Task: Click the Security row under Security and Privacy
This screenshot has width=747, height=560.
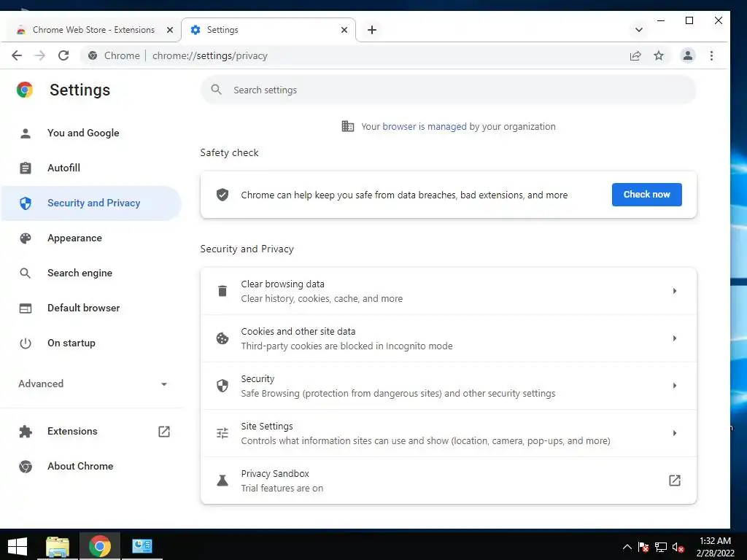Action: tap(449, 386)
